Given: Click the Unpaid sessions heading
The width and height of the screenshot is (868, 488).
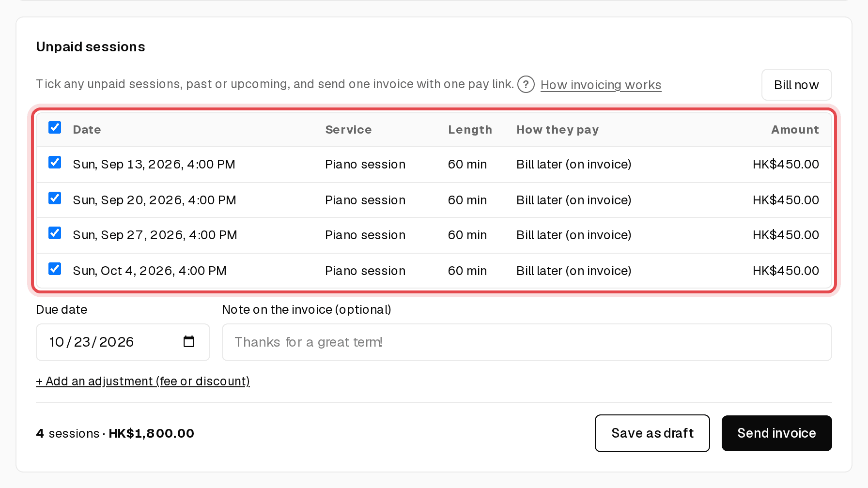Looking at the screenshot, I should coord(91,47).
